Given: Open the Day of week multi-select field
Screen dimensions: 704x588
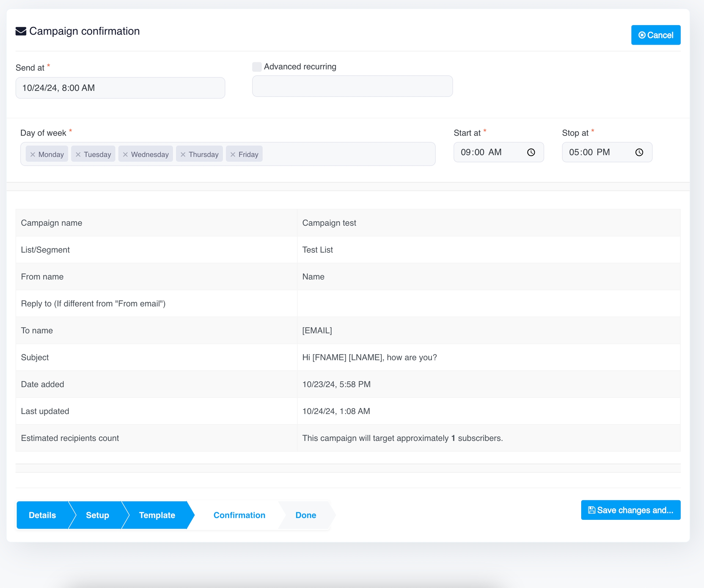Looking at the screenshot, I should pos(349,154).
